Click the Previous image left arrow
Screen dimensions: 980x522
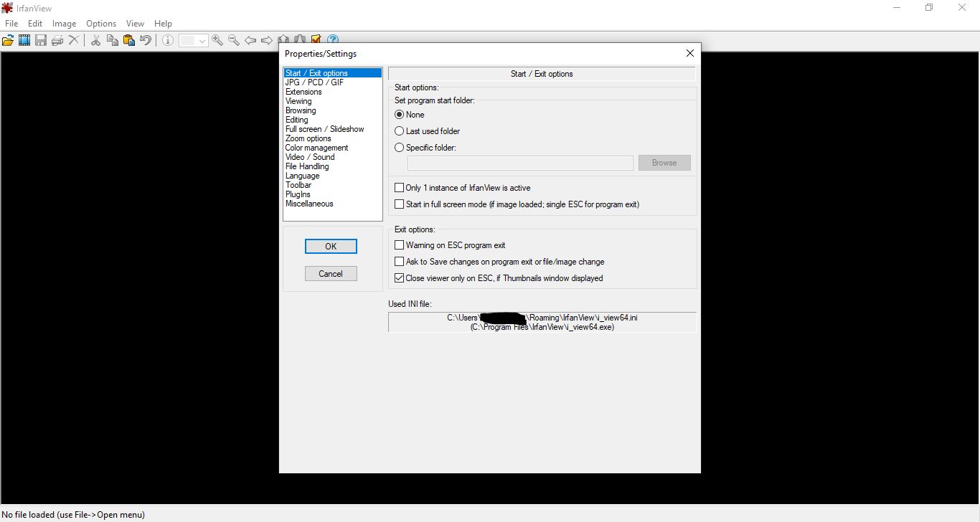(x=250, y=41)
